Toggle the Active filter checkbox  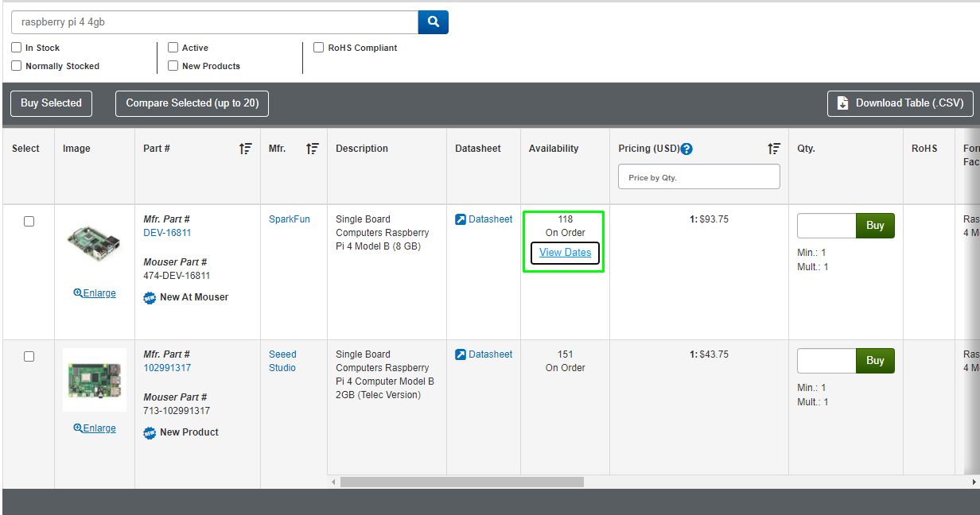pyautogui.click(x=173, y=48)
